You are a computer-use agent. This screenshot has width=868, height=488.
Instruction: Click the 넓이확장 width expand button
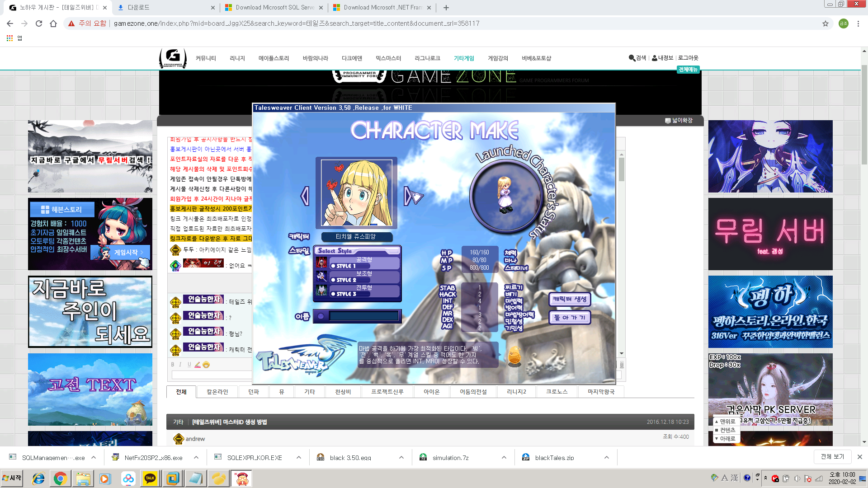[679, 121]
